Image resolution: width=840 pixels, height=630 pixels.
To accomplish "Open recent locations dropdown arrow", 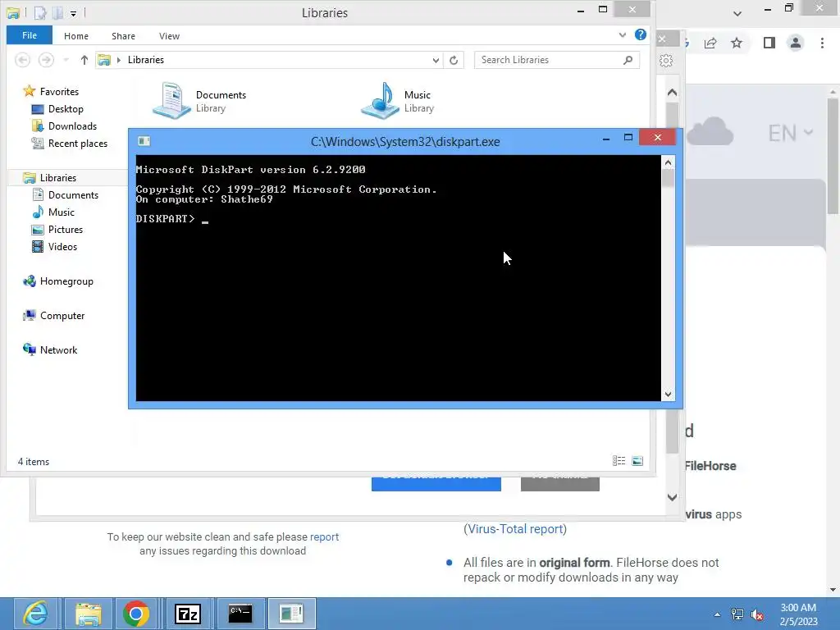I will pos(66,60).
